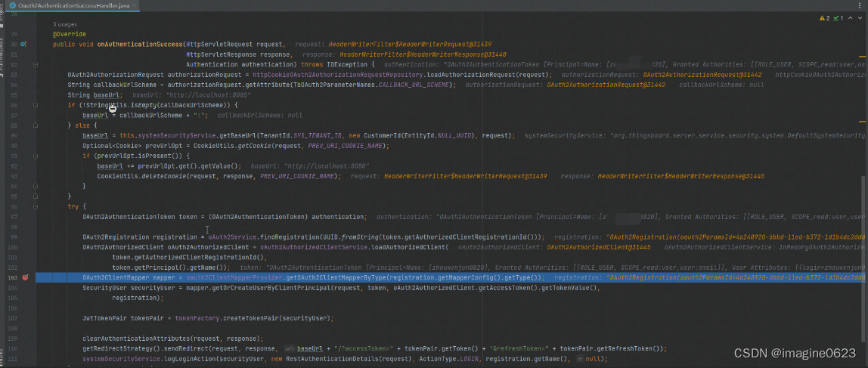Click the 'String baseUrl' declaration on line 85
This screenshot has height=368, width=868.
click(x=94, y=95)
